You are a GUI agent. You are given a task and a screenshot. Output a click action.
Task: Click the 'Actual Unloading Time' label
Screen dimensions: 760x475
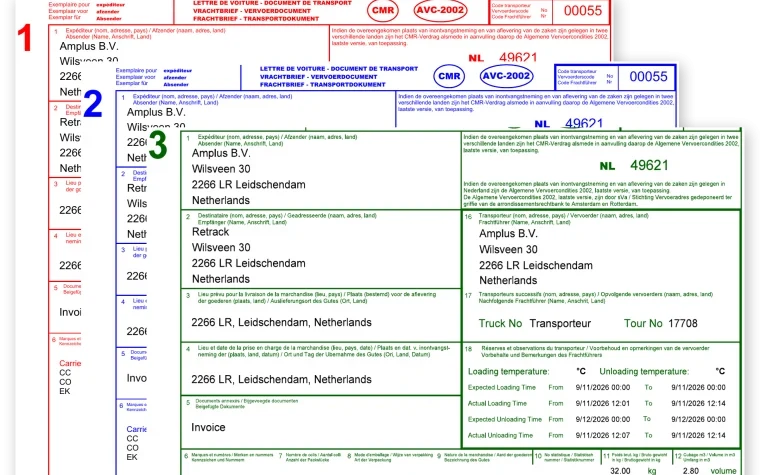coord(500,436)
